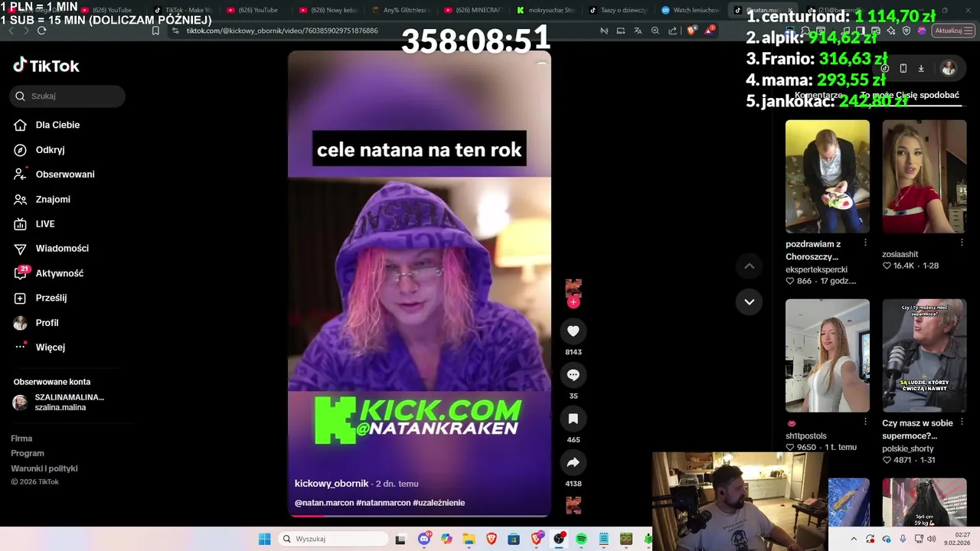Open comments via speech bubble icon
Image resolution: width=980 pixels, height=551 pixels.
(x=573, y=375)
